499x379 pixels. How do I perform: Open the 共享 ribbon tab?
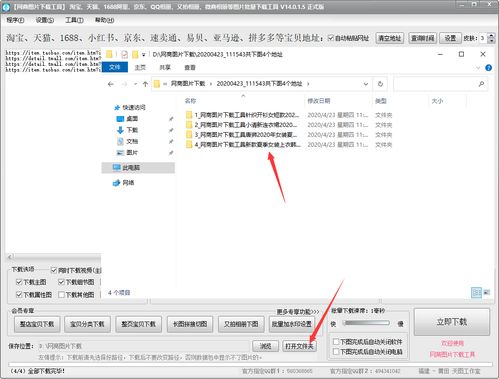pyautogui.click(x=165, y=68)
